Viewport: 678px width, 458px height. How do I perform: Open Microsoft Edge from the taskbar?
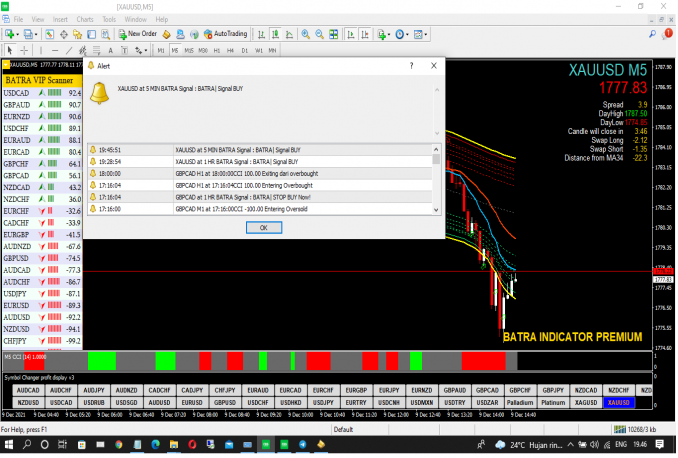tap(156, 443)
